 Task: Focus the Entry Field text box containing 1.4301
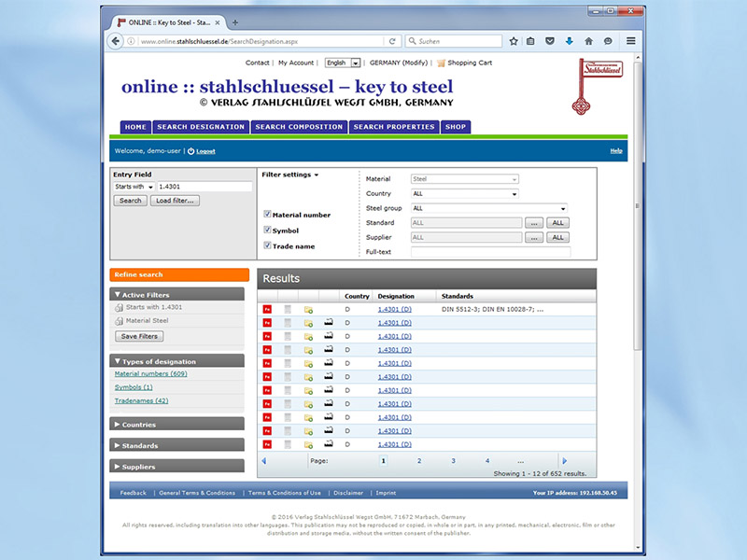(204, 187)
